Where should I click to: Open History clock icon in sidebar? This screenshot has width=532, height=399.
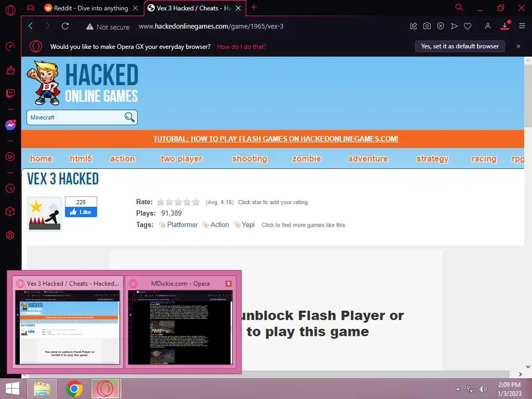coord(10,188)
